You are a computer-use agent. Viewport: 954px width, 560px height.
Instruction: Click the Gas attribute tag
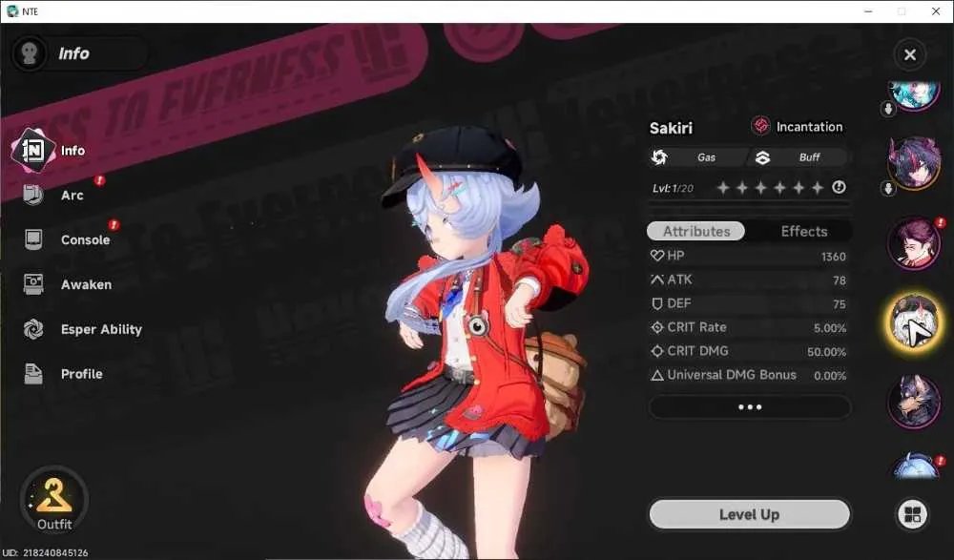[x=697, y=157]
